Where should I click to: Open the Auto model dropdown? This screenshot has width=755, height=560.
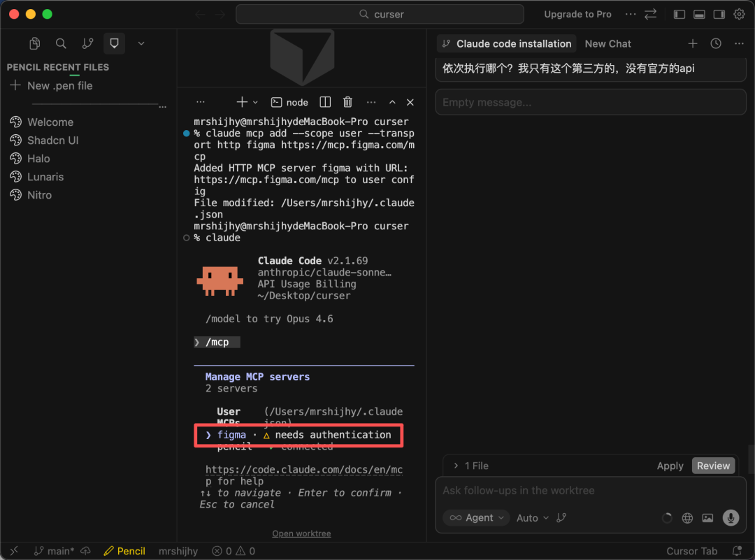point(532,517)
